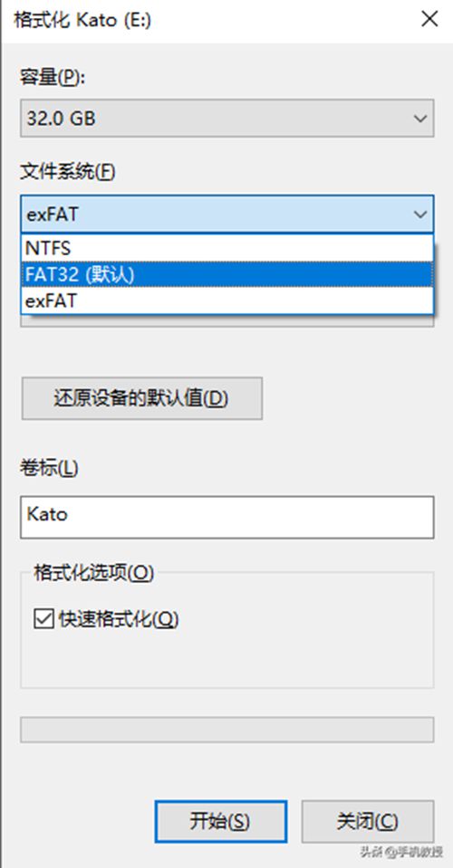The width and height of the screenshot is (453, 868).
Task: Start formatting with the 开始(S) button
Action: [220, 822]
